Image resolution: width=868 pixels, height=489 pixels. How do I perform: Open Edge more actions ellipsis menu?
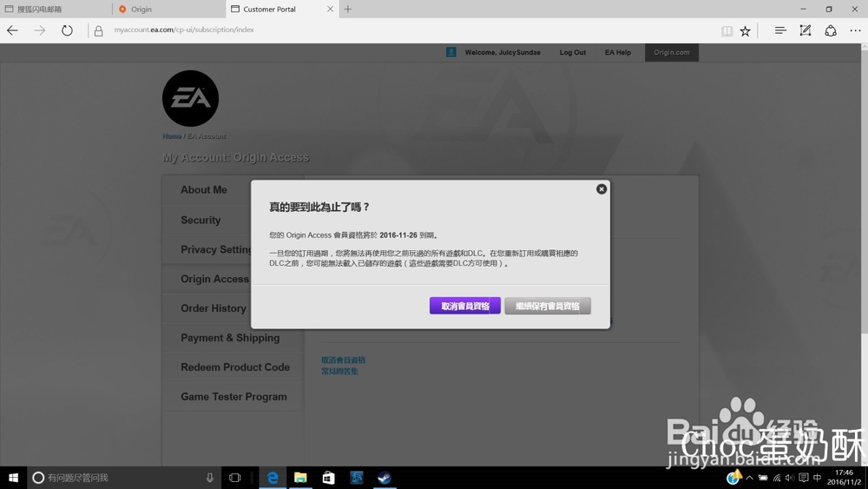855,30
